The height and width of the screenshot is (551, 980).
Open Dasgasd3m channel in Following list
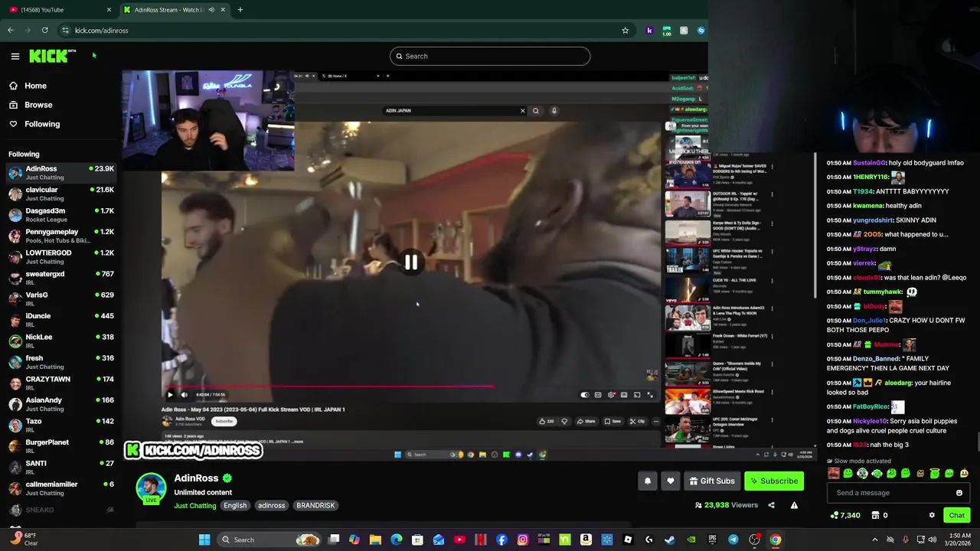click(x=60, y=214)
